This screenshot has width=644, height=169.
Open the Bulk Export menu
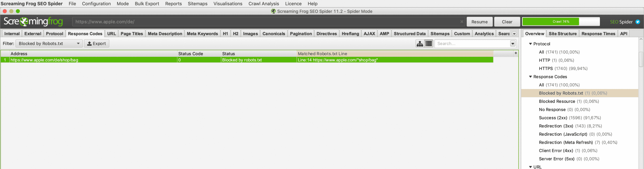tap(147, 4)
